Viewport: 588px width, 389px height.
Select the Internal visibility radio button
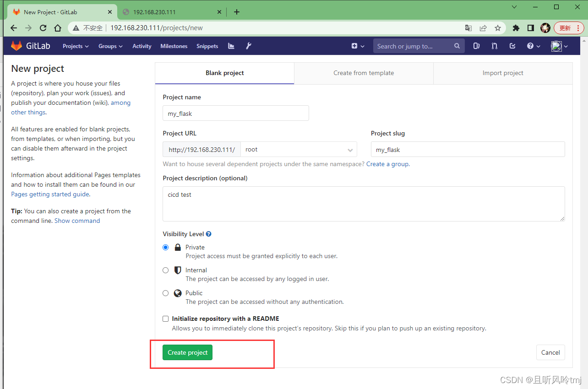[x=166, y=270]
